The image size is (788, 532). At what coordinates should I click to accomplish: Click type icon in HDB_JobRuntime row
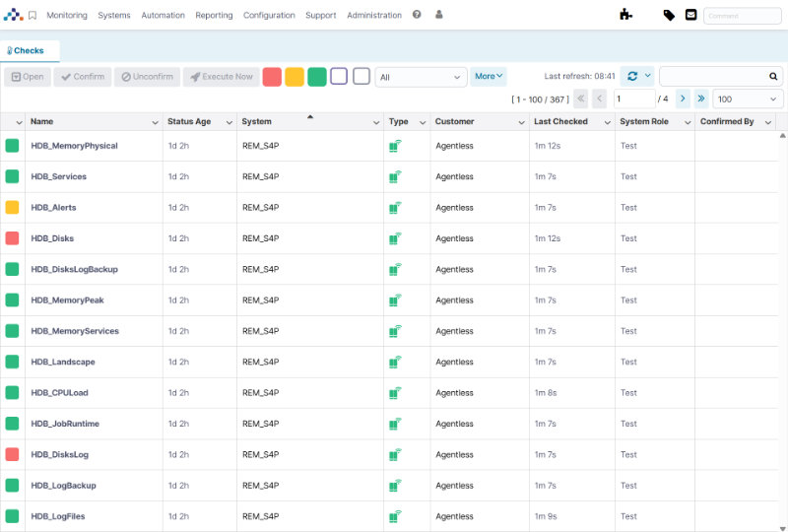pyautogui.click(x=395, y=424)
